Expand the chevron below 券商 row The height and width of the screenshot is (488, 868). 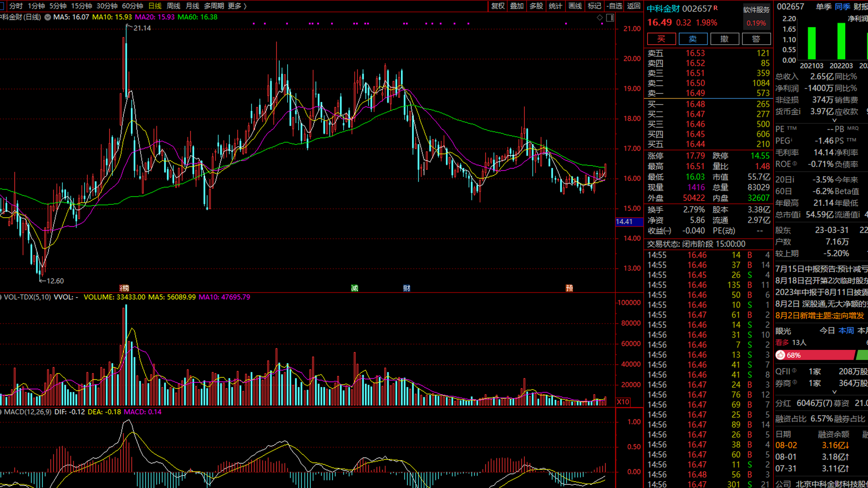pos(834,392)
